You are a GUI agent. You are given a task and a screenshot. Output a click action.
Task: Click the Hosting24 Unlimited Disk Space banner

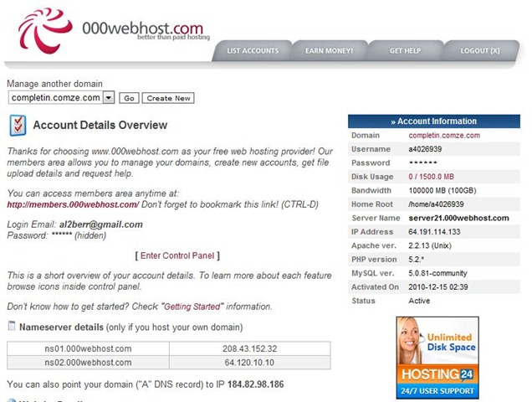(x=437, y=358)
